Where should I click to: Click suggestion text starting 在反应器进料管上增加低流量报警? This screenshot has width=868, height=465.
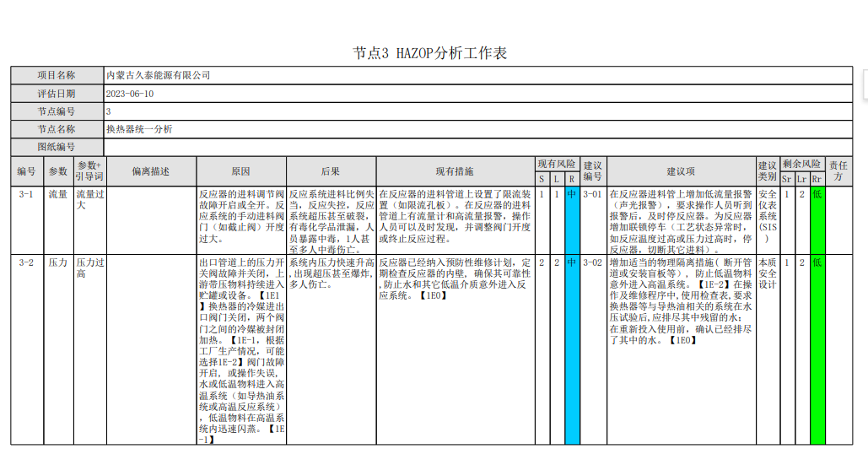coord(681,221)
